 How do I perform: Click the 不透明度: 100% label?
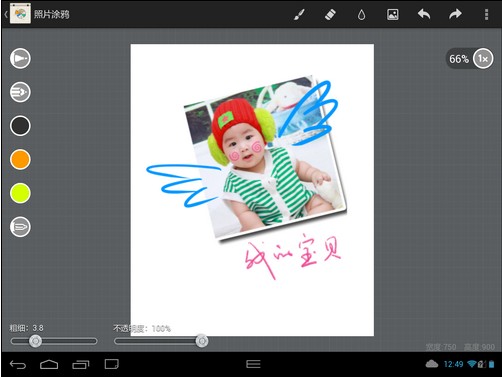[x=142, y=329]
